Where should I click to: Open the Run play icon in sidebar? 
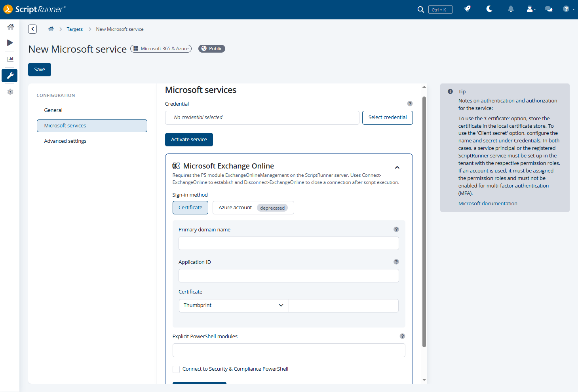tap(10, 43)
